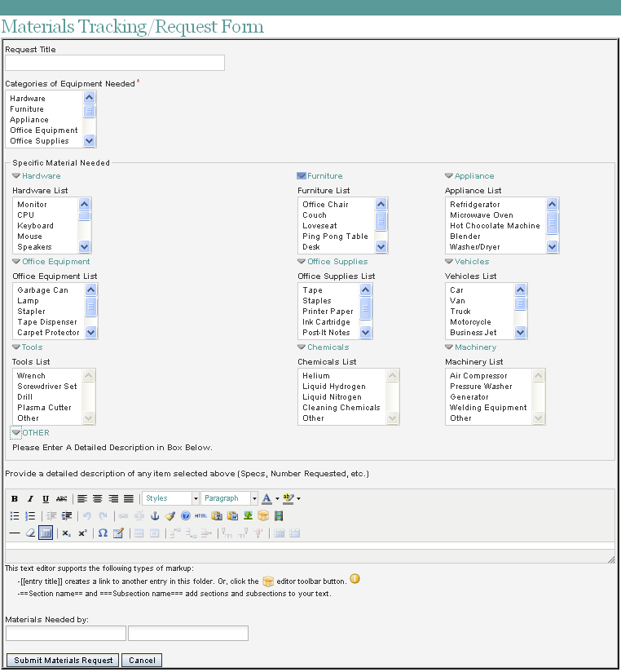The image size is (621, 672).
Task: Clean up messy code with broom icon
Action: click(170, 516)
